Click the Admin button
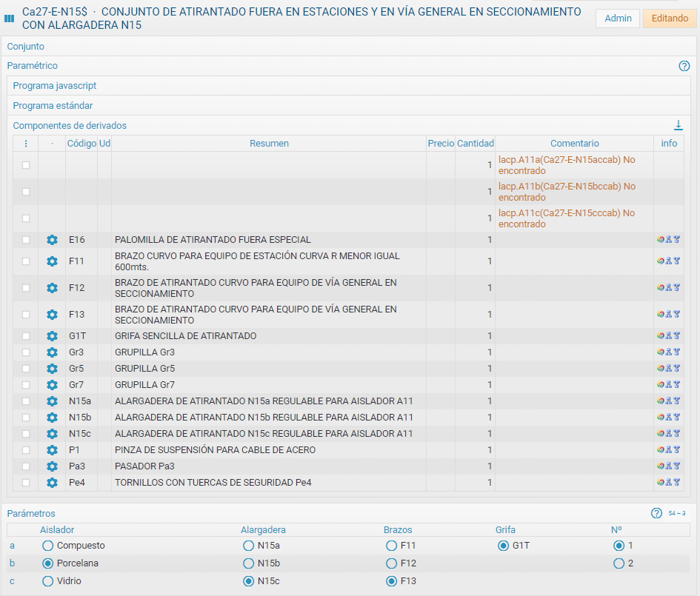The width and height of the screenshot is (700, 596). point(618,19)
